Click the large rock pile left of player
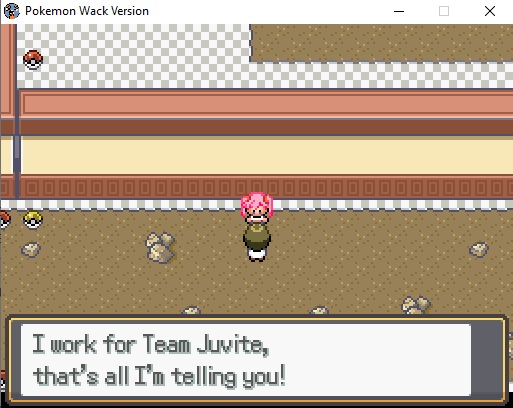Viewport: 513px width, 408px height. 160,247
